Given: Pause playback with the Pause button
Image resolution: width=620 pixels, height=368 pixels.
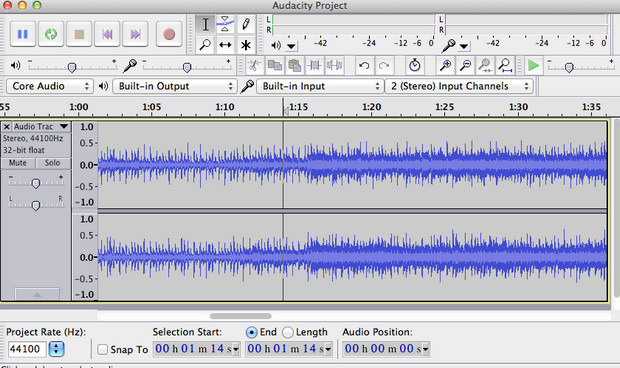Looking at the screenshot, I should point(23,34).
